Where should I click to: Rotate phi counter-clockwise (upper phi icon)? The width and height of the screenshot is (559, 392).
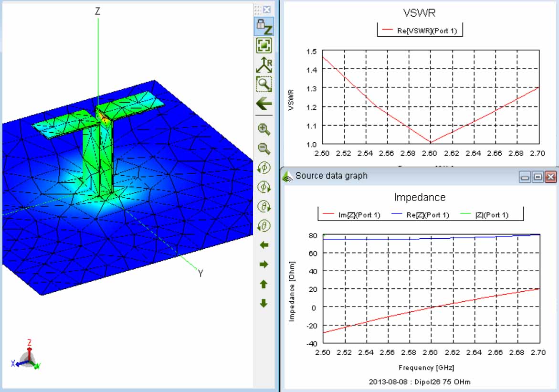(264, 168)
